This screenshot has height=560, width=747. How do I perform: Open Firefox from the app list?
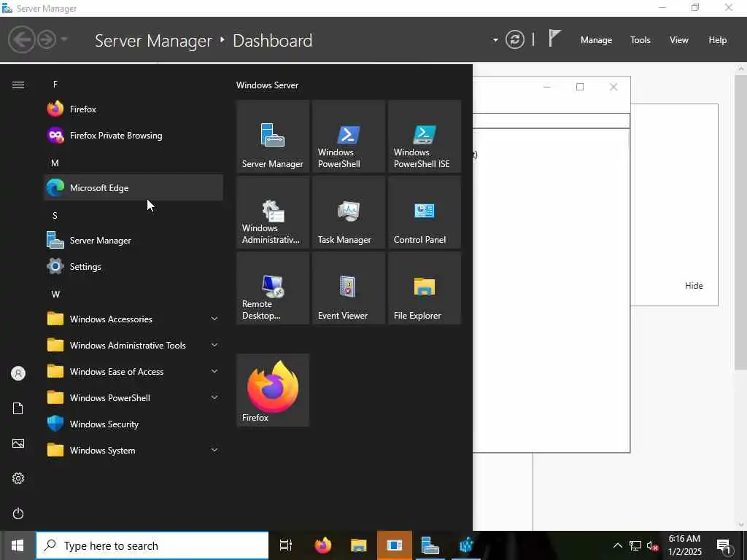pyautogui.click(x=133, y=109)
